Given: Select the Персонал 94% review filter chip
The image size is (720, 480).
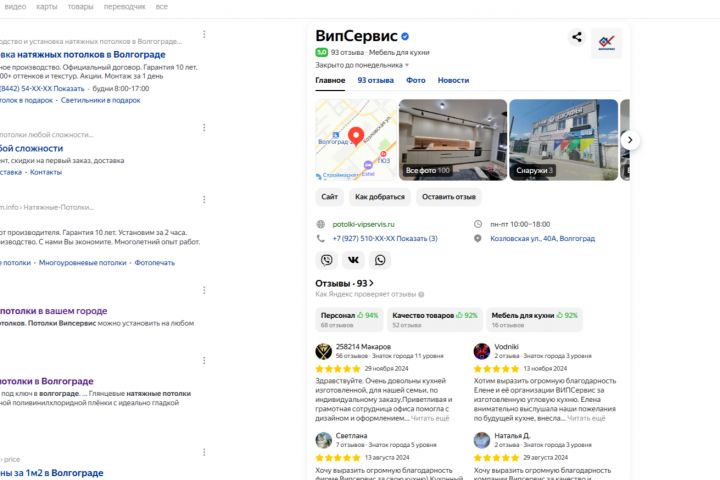Looking at the screenshot, I should click(x=349, y=319).
